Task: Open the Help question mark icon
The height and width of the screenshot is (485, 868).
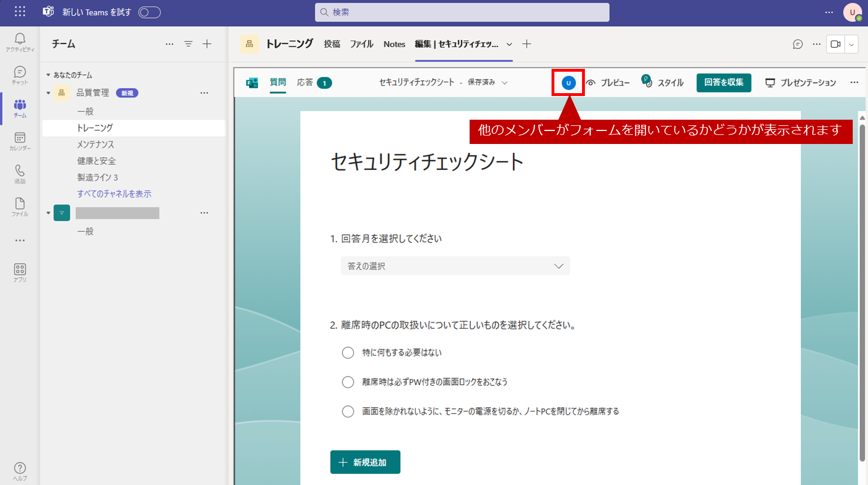Action: [x=20, y=471]
